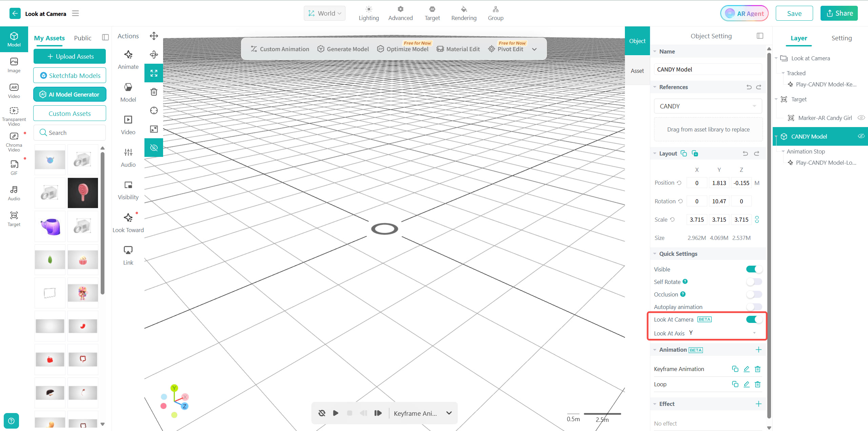Click the delete trash tool
The height and width of the screenshot is (431, 868).
[x=154, y=92]
